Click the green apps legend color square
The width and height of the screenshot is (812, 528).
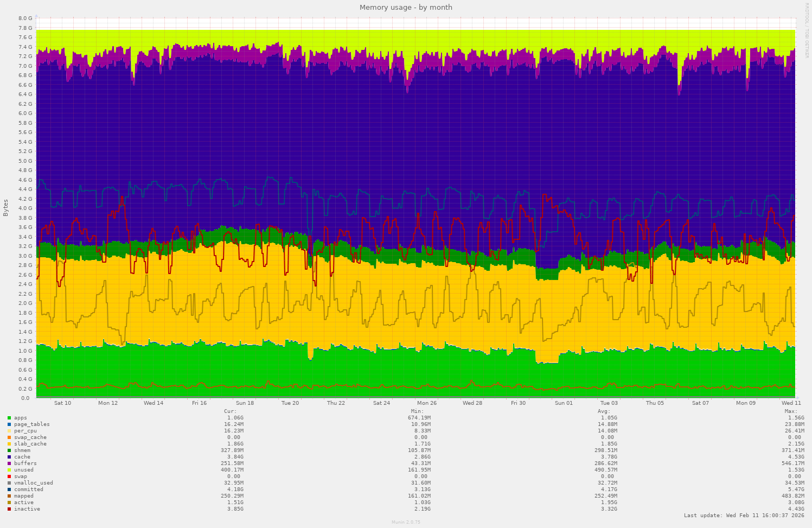pos(9,417)
